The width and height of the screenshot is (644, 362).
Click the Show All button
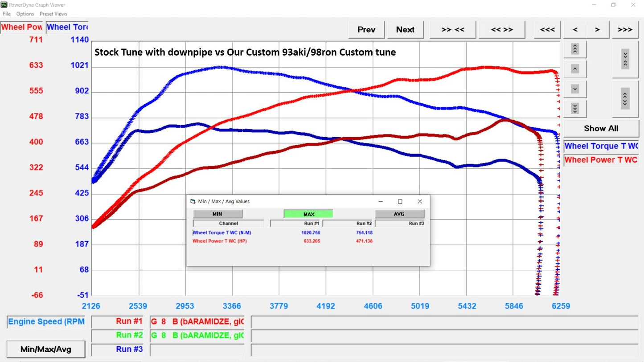(x=601, y=128)
